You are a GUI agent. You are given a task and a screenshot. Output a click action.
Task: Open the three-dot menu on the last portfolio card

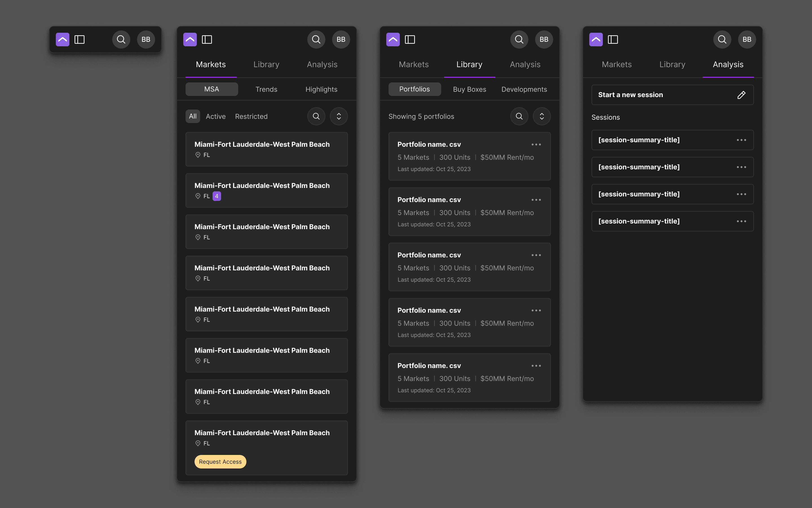point(536,365)
